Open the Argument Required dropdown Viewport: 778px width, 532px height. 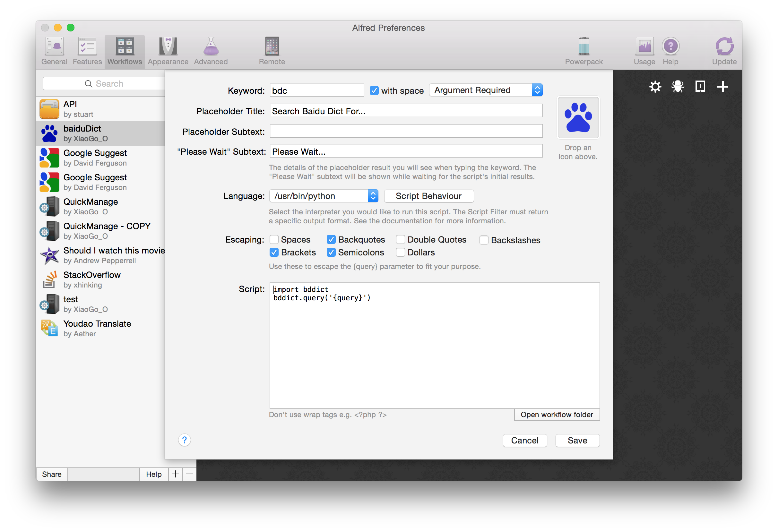tap(486, 90)
